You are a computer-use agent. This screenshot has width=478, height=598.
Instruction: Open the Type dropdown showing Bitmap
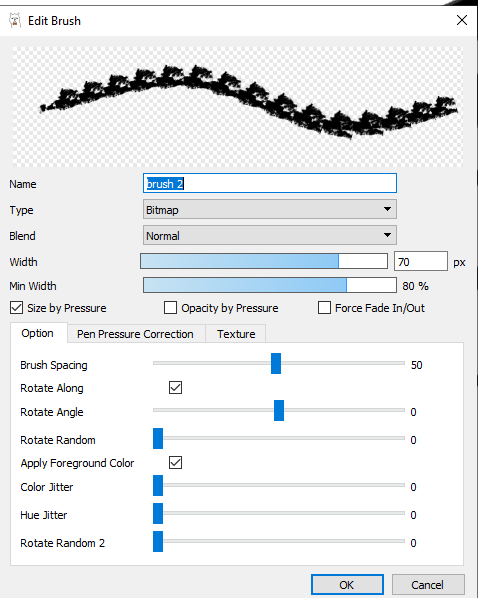(x=270, y=209)
